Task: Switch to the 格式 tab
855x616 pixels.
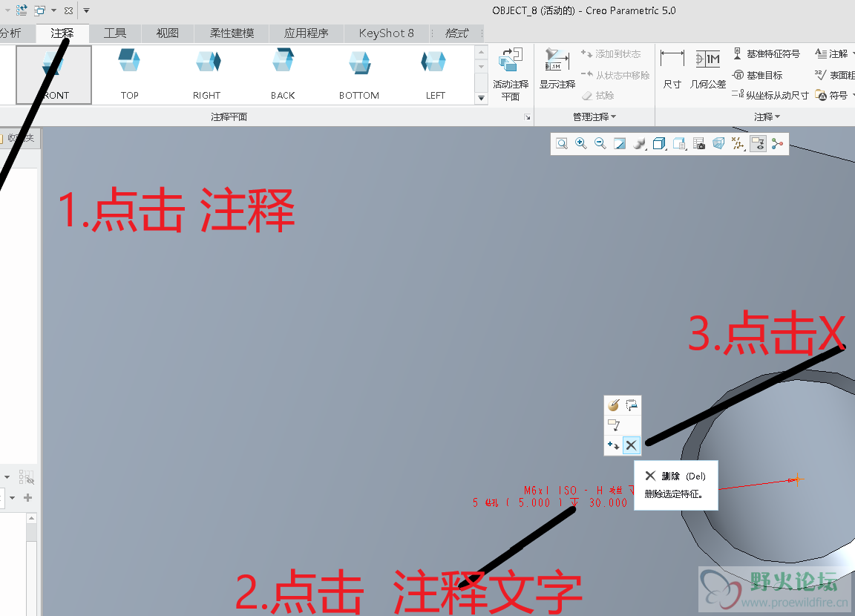Action: (457, 33)
